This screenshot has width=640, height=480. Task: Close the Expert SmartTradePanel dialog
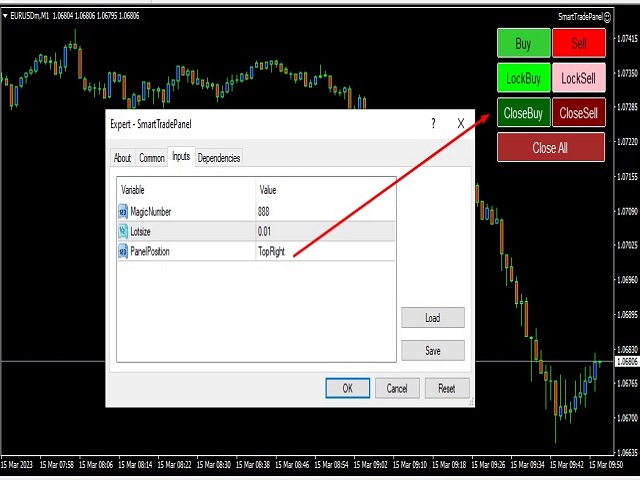pos(461,123)
